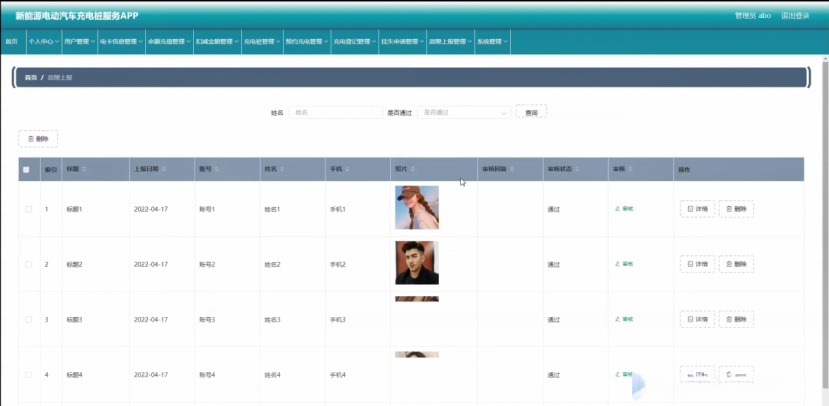Toggle the select-all checkbox in table header

click(x=26, y=170)
